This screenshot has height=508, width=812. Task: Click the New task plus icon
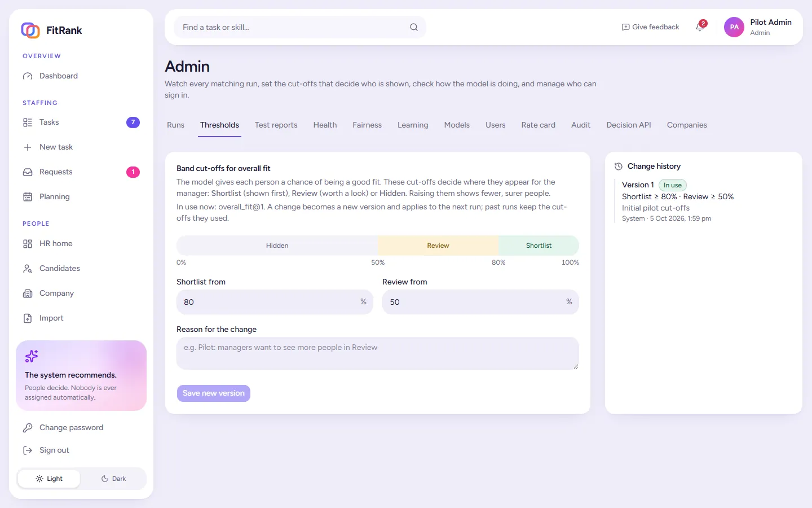click(x=28, y=147)
